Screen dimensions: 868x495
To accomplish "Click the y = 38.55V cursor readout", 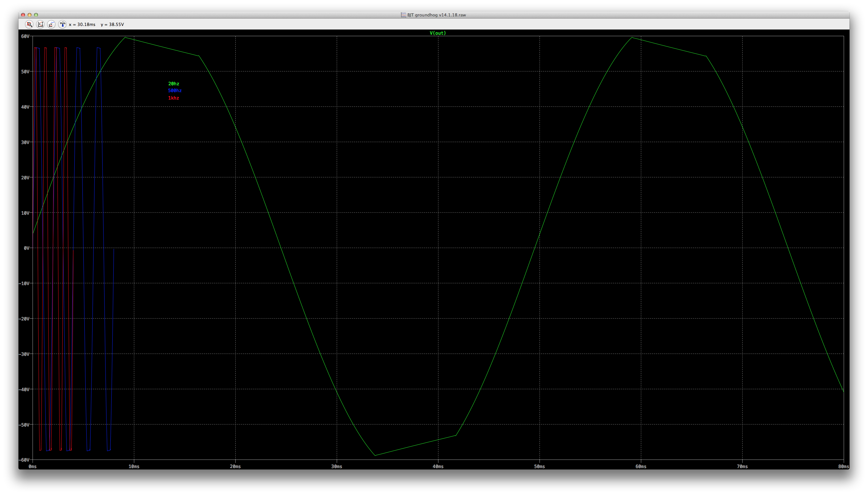I will click(x=112, y=24).
